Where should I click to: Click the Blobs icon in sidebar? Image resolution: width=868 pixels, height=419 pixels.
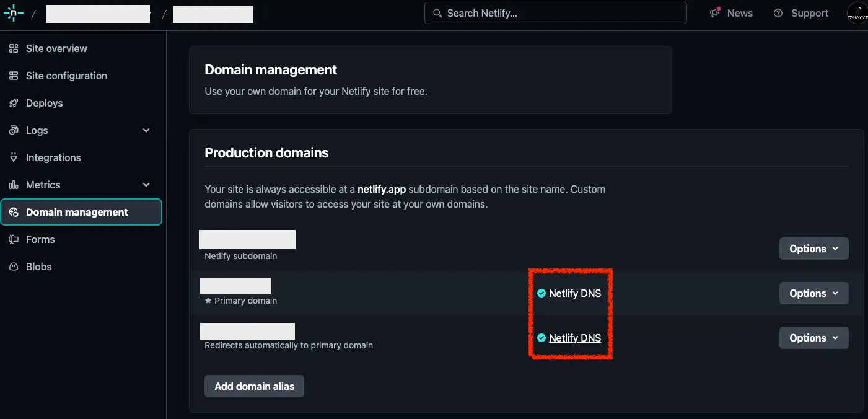point(14,267)
